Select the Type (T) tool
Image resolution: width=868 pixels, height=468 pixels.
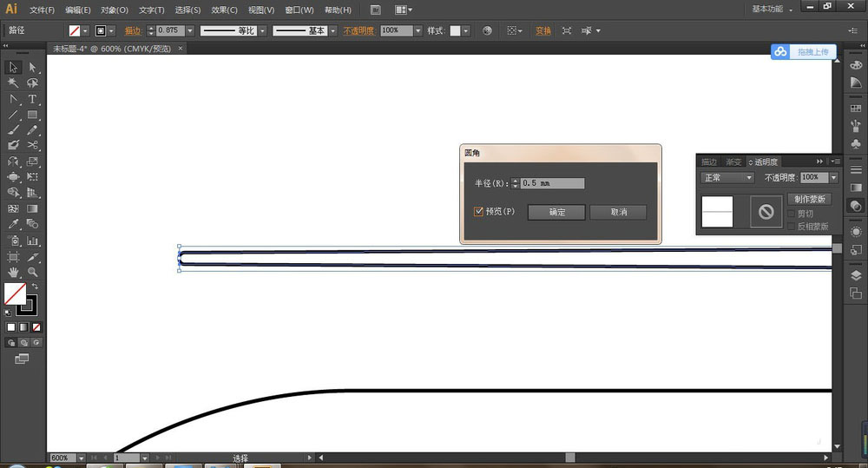[x=33, y=99]
